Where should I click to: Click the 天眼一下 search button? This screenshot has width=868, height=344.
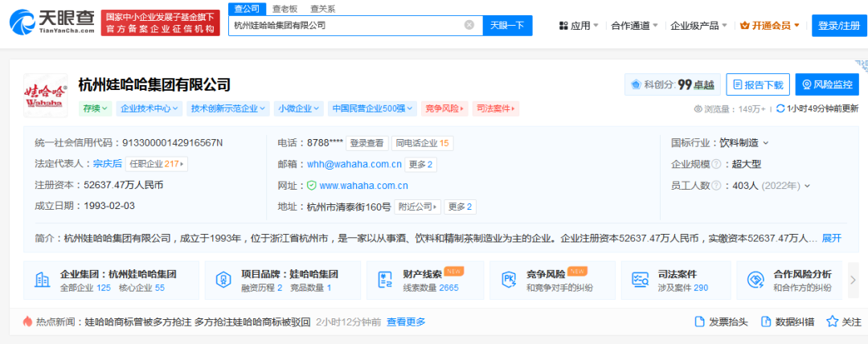[508, 26]
